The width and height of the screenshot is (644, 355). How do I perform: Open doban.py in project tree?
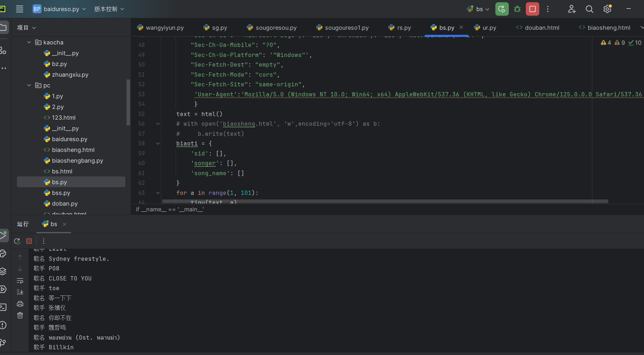tap(65, 203)
